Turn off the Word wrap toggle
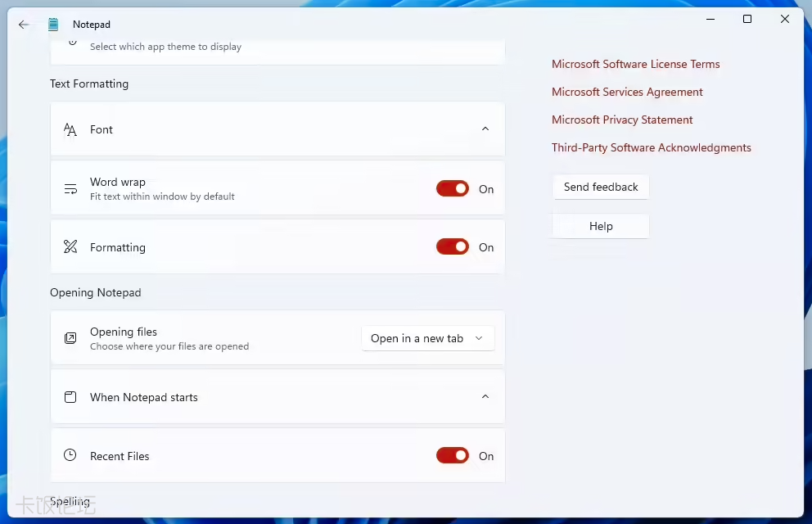The width and height of the screenshot is (812, 524). pos(453,188)
